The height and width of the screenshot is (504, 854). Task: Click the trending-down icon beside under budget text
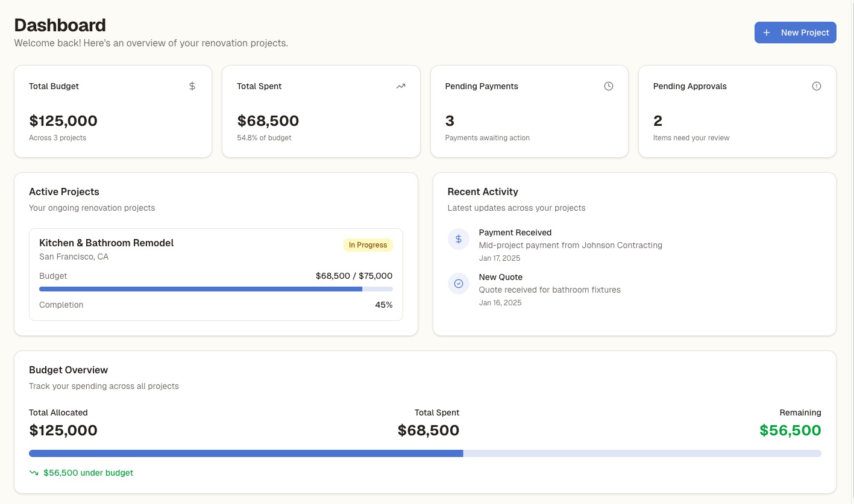click(x=34, y=473)
